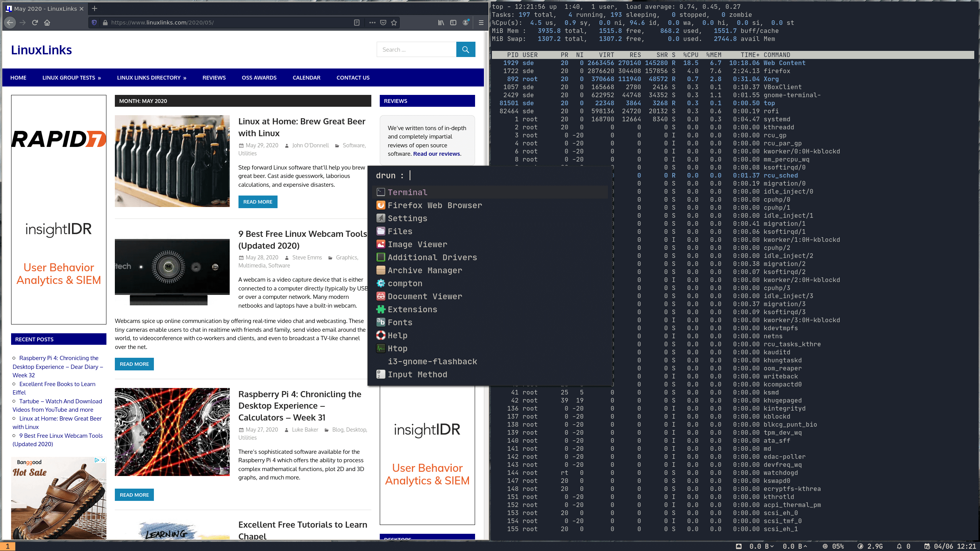
Task: Save page to Pocket icon
Action: coord(383,23)
